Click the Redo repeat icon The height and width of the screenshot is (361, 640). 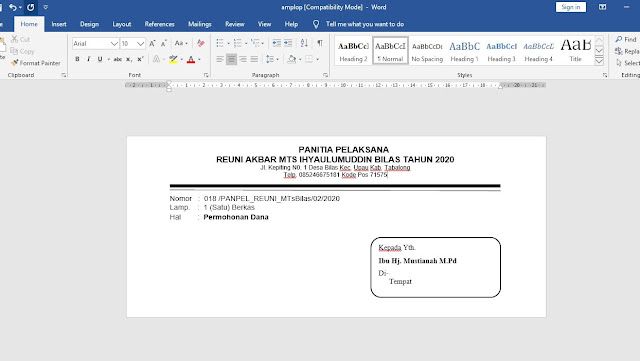pos(31,7)
